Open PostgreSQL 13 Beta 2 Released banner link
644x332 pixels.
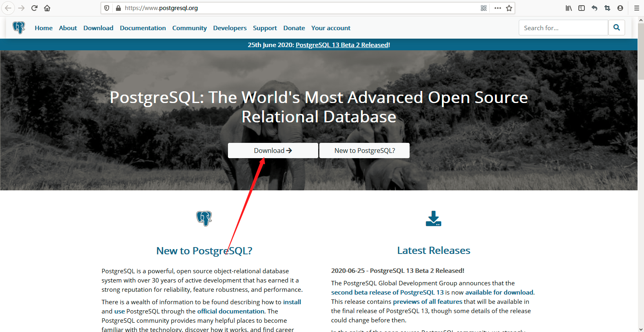click(342, 45)
